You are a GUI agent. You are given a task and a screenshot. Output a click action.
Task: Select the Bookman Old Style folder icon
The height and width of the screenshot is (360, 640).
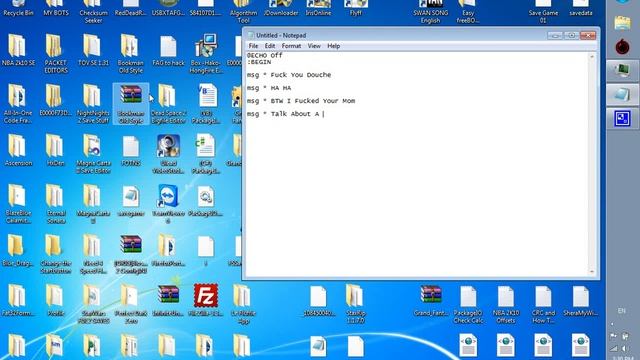tap(131, 54)
